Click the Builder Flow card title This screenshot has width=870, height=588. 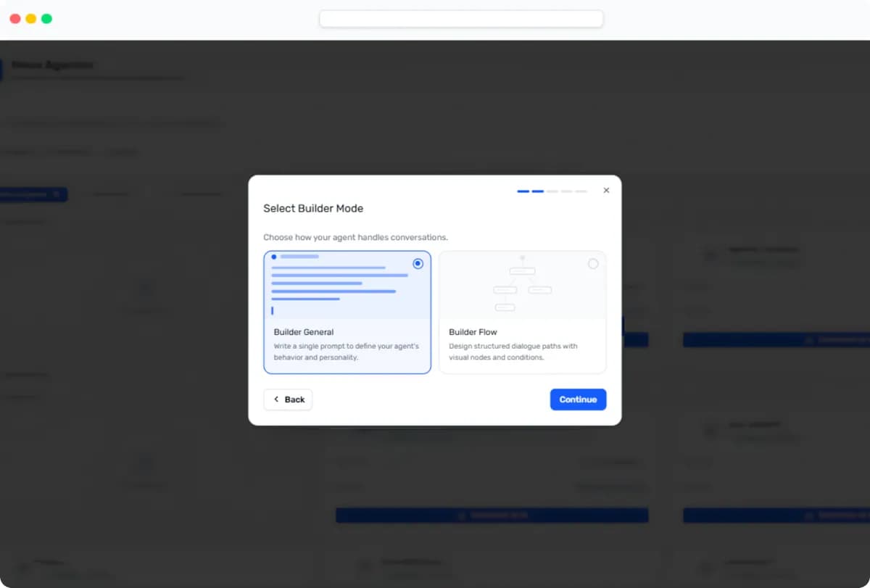[x=473, y=332]
